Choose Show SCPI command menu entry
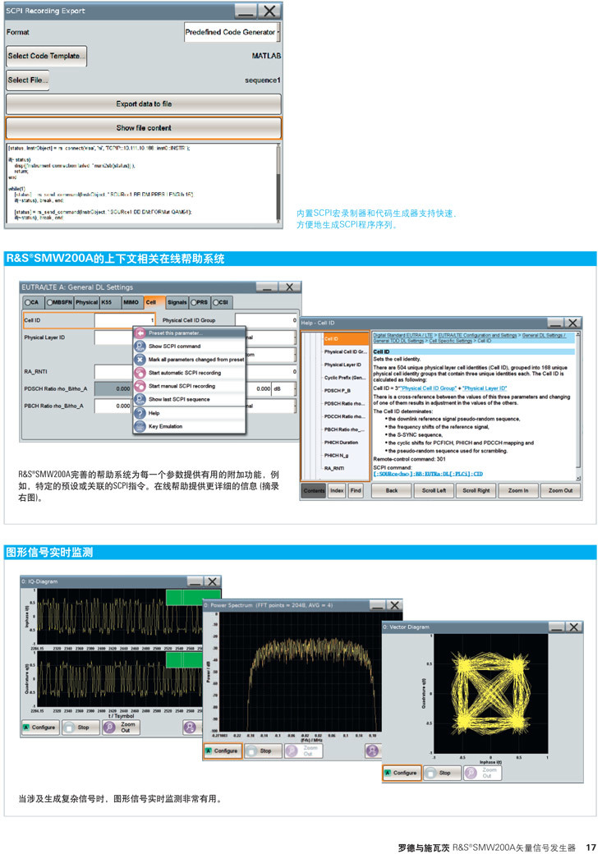This screenshot has width=616, height=854. click(x=189, y=346)
